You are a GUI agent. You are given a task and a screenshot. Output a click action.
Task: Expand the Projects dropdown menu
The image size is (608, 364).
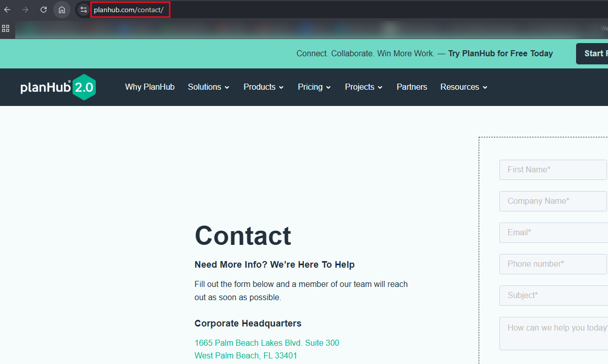364,87
